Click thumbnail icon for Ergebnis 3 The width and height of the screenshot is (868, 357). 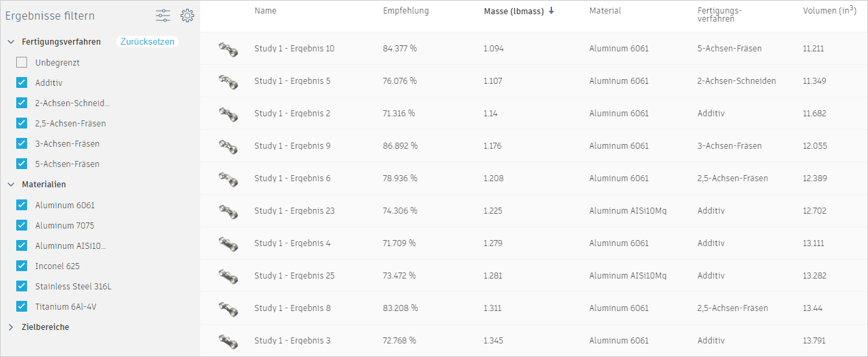(x=228, y=341)
